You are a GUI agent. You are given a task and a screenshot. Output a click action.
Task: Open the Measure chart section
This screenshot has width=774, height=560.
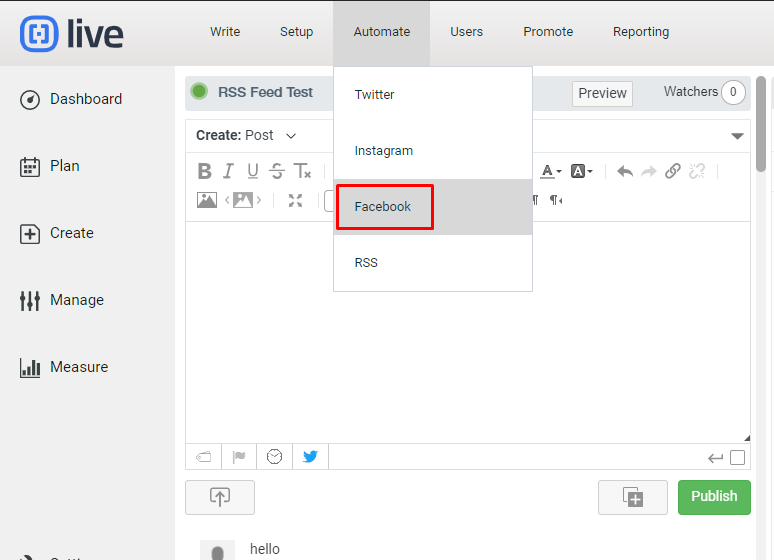(x=64, y=367)
